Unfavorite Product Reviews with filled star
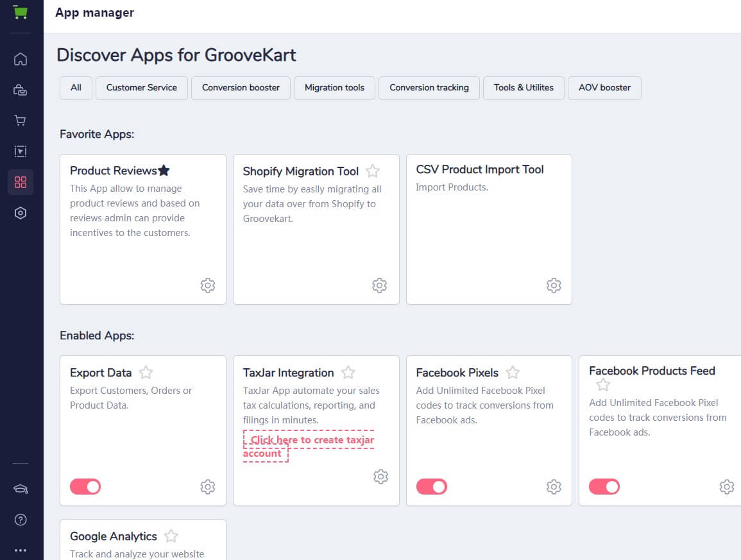 (x=164, y=170)
